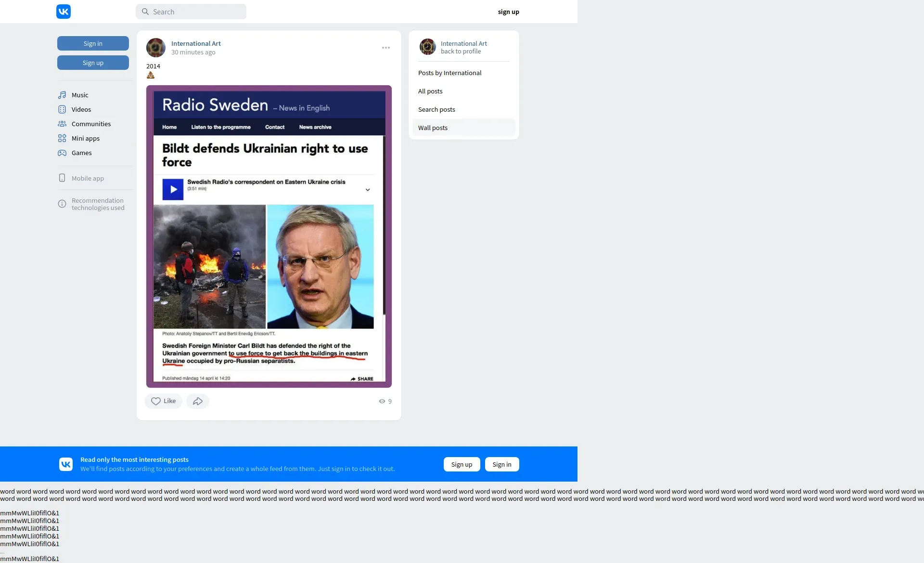Select Search posts tab
This screenshot has height=563, width=924.
pos(464,109)
